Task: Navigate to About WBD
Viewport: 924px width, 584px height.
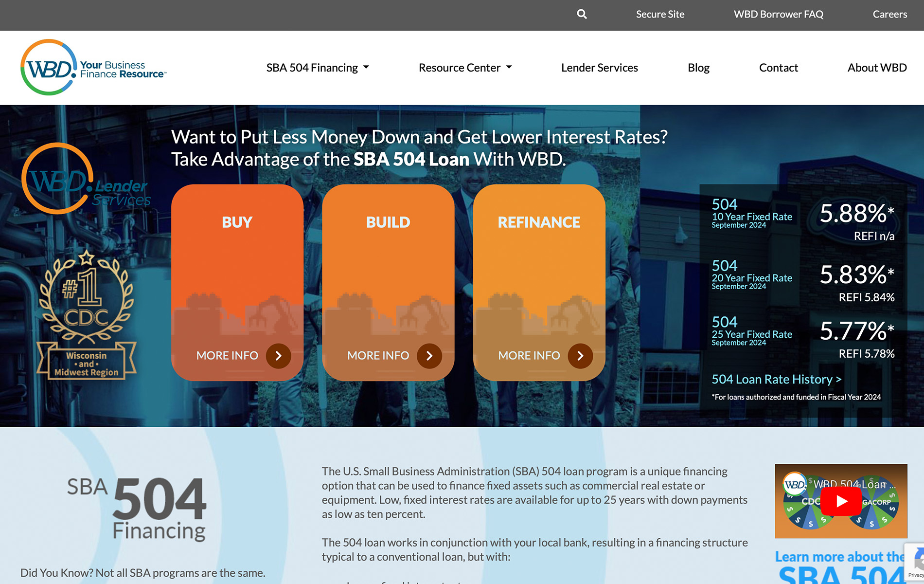Action: coord(877,68)
